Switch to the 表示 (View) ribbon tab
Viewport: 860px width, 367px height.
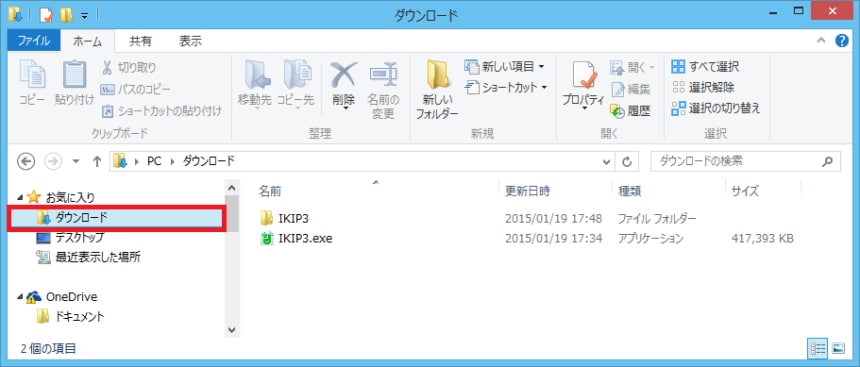tap(190, 41)
